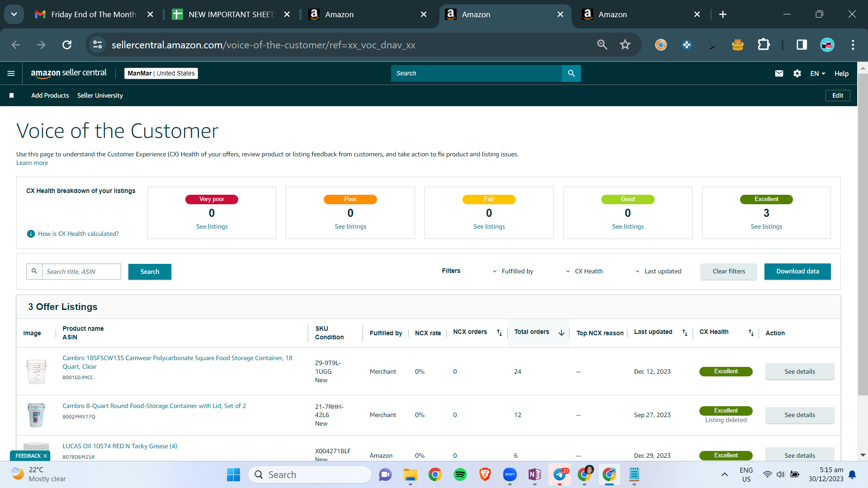Open the browser zoom magnifier icon
The image size is (868, 488).
click(x=602, y=45)
